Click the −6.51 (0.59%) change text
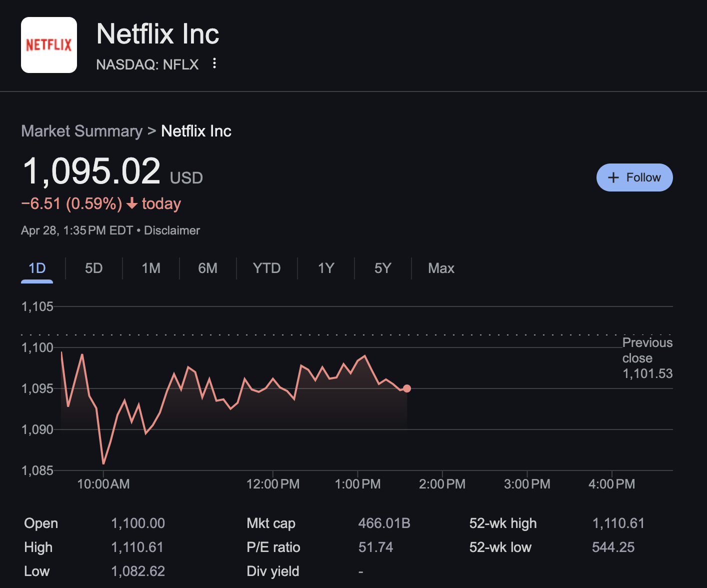This screenshot has height=588, width=707. 71,203
